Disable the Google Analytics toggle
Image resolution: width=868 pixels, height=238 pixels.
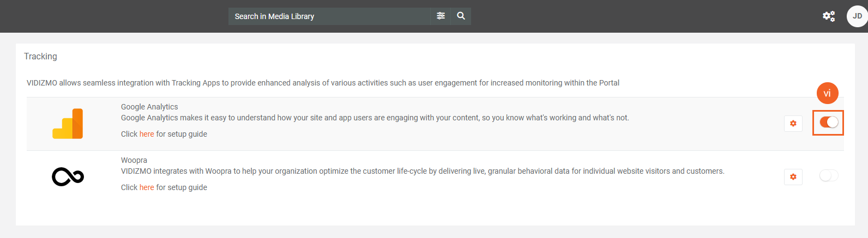pyautogui.click(x=828, y=123)
